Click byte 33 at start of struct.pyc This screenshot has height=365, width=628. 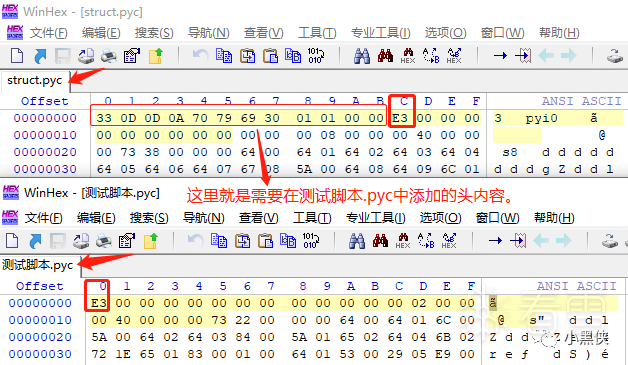tap(104, 118)
